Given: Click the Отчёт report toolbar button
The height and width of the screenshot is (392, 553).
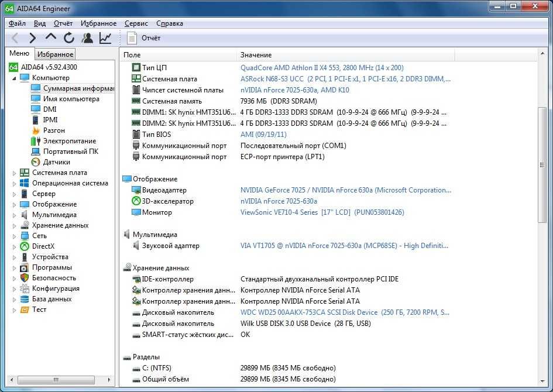Looking at the screenshot, I should coord(143,37).
